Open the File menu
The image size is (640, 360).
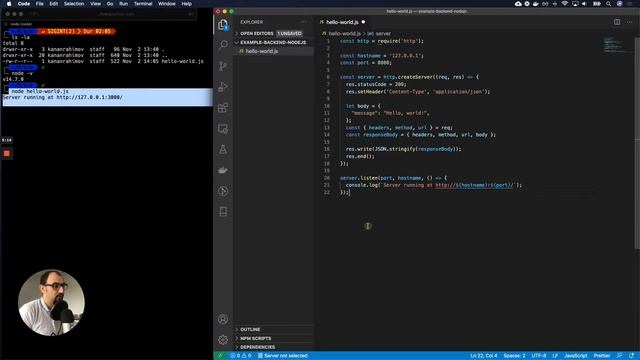[40, 4]
